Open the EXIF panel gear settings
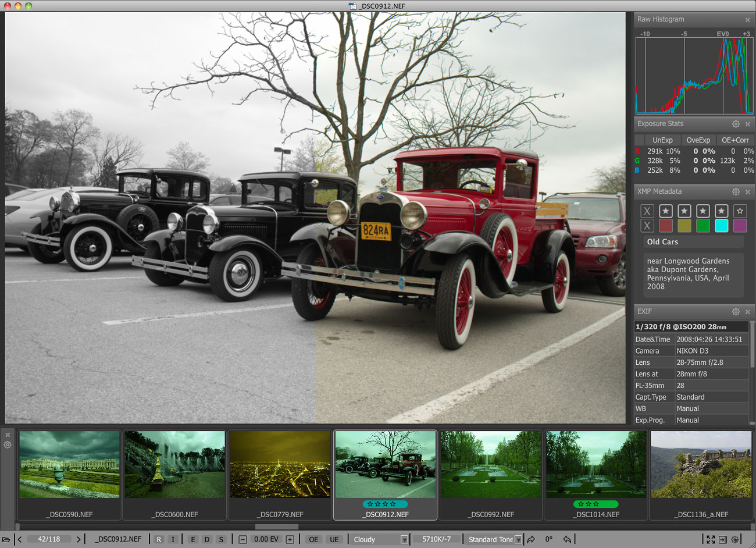The height and width of the screenshot is (548, 756). click(x=736, y=311)
